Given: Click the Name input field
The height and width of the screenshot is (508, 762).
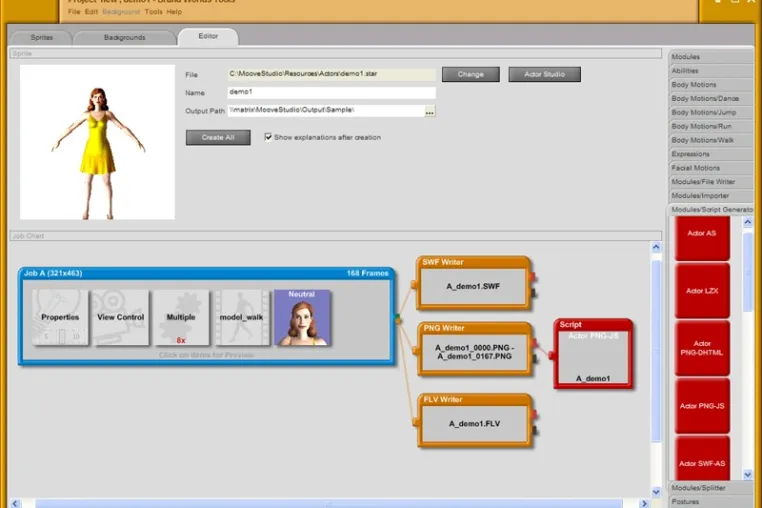Looking at the screenshot, I should tap(331, 92).
